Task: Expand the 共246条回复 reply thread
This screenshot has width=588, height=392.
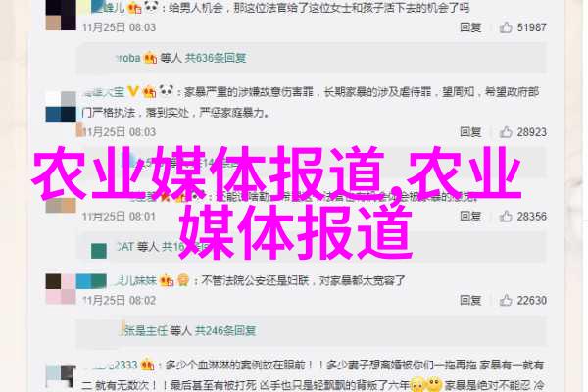Action: click(225, 330)
